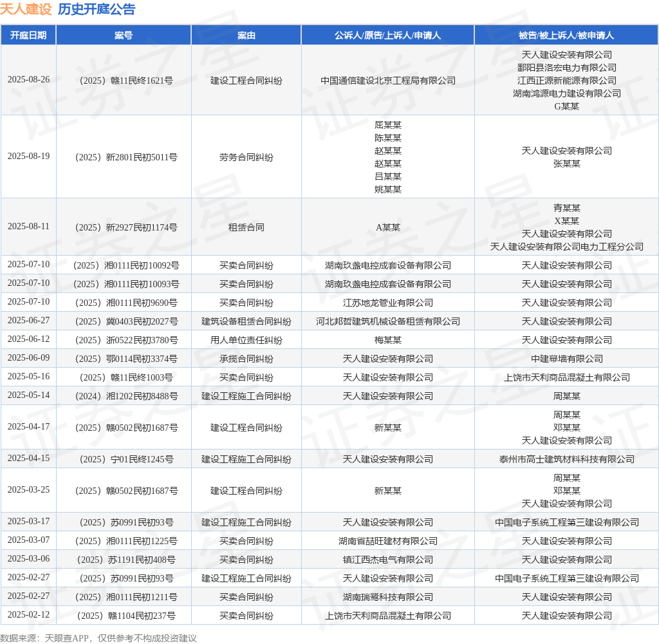Image resolution: width=659 pixels, height=644 pixels.
Task: Click plaintiff A某某
Action: click(388, 227)
